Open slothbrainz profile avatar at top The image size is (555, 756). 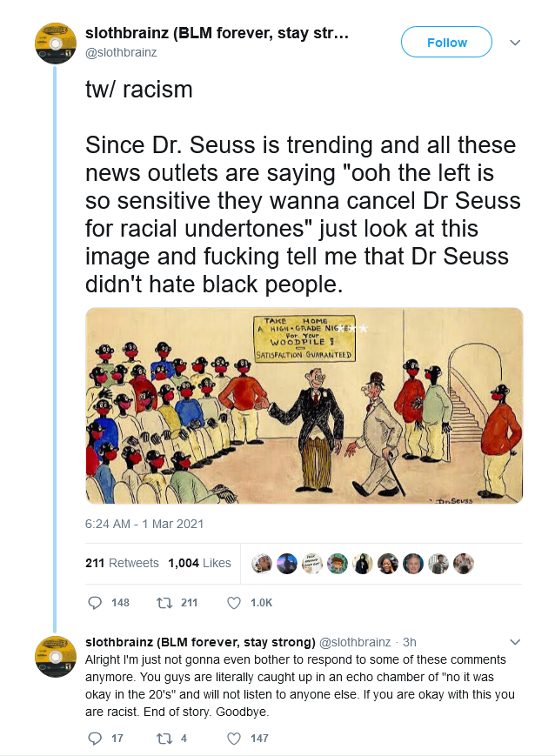[x=56, y=43]
